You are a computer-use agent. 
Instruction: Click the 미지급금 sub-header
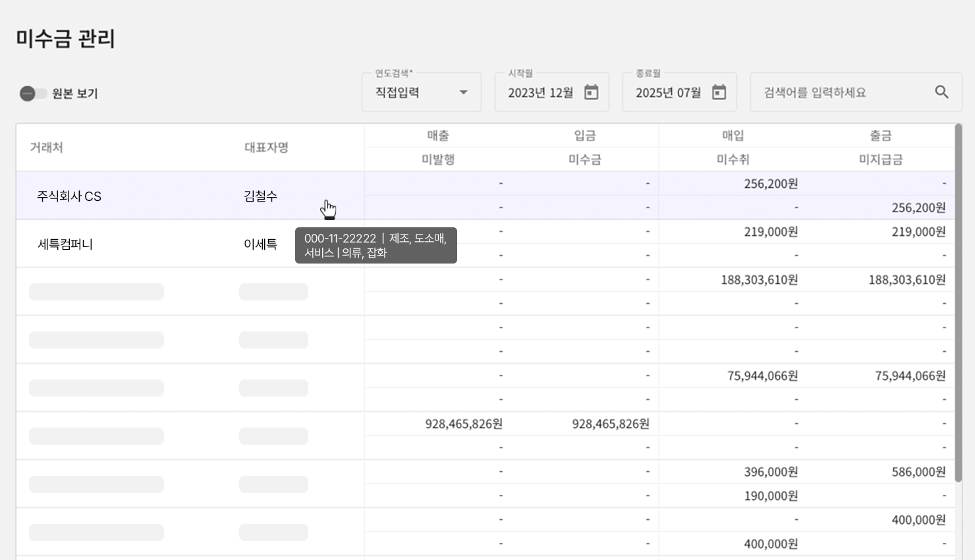point(881,159)
